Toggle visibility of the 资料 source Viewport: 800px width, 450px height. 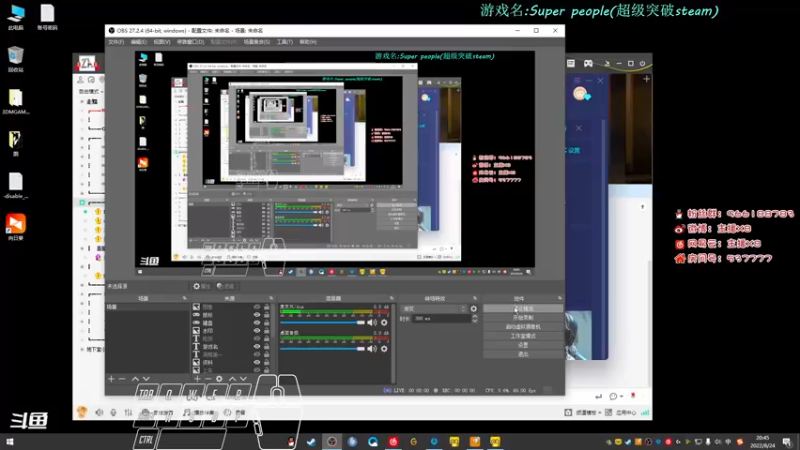[257, 362]
